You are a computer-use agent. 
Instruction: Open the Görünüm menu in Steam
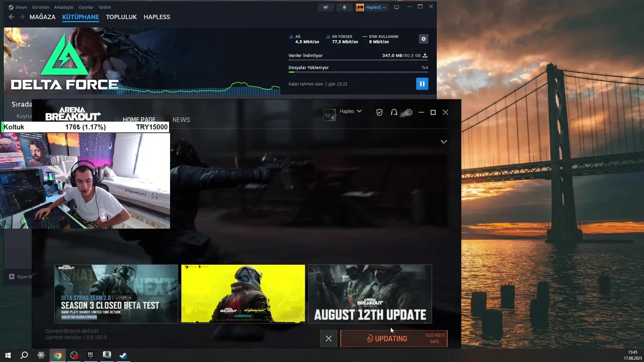pyautogui.click(x=41, y=7)
